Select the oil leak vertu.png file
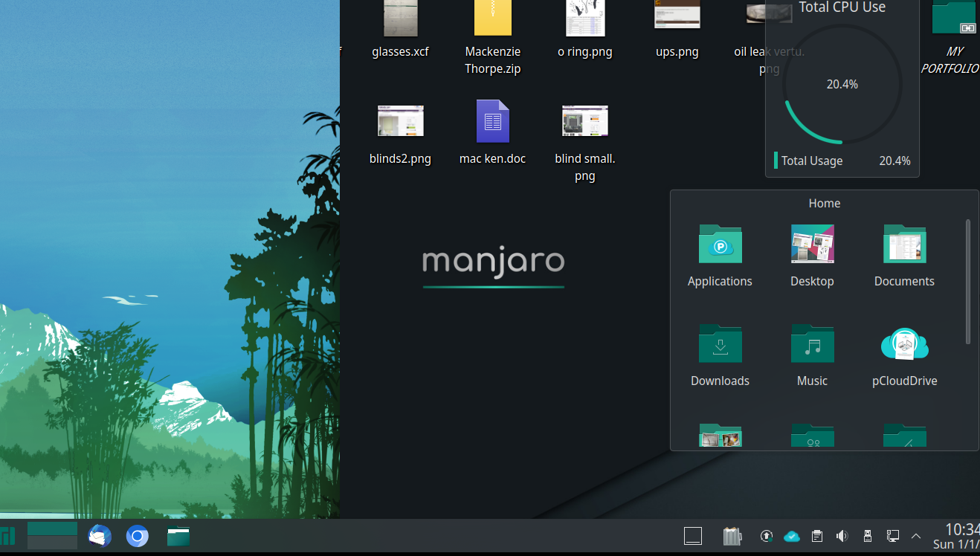 pyautogui.click(x=769, y=39)
